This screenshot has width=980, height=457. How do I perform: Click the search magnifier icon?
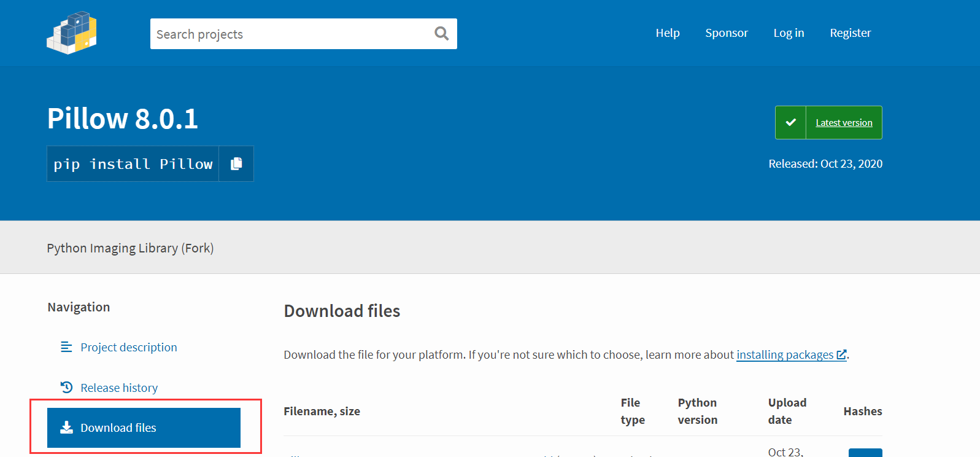441,34
